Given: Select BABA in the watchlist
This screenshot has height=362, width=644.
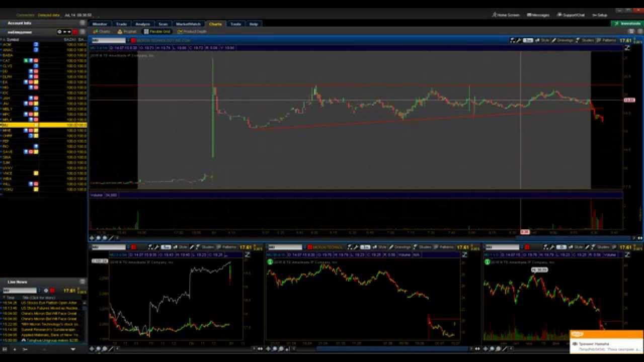Looking at the screenshot, I should click(43, 55).
